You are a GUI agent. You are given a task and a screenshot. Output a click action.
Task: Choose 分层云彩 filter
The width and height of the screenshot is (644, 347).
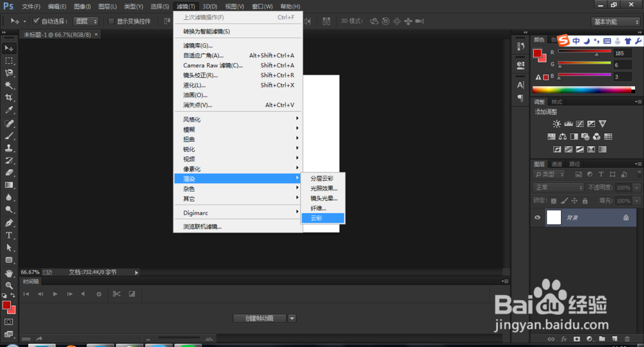point(323,178)
